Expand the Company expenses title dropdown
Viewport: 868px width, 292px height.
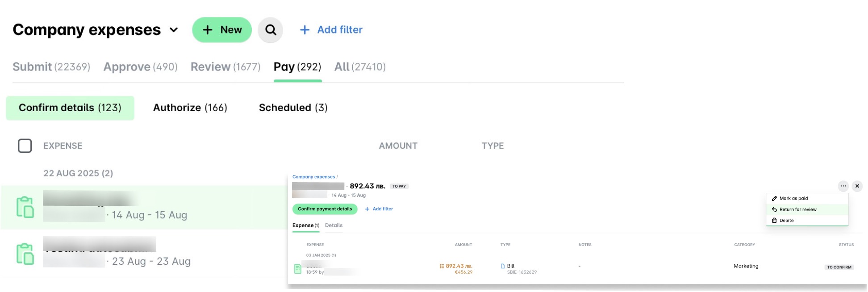pyautogui.click(x=174, y=30)
